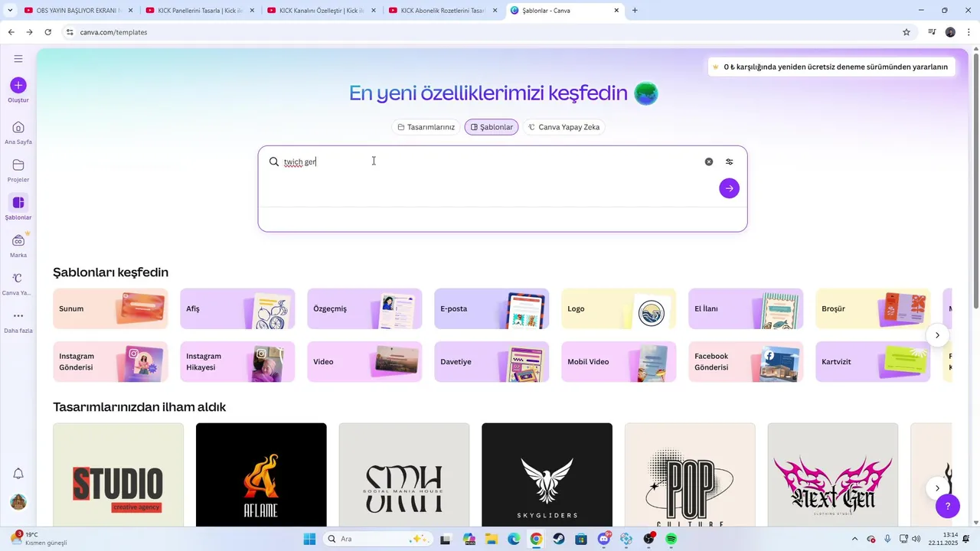
Task: Open a new browser tab
Action: 635,11
